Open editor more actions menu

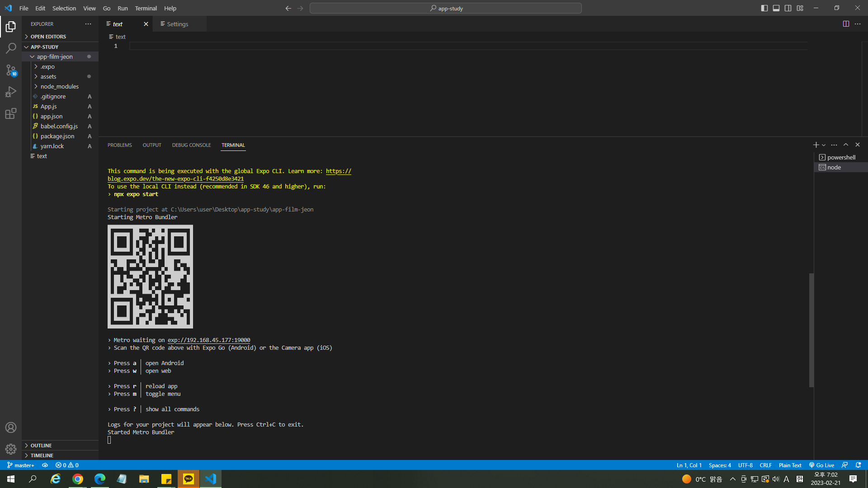tap(858, 24)
